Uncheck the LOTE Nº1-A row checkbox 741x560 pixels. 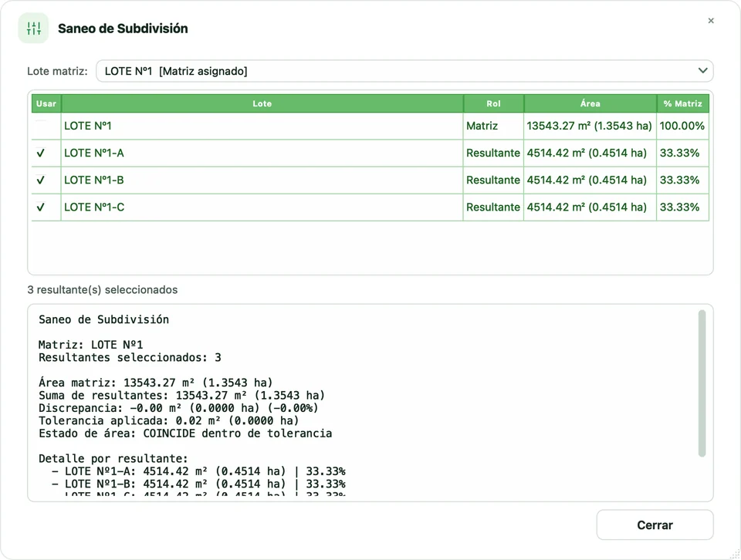(41, 153)
